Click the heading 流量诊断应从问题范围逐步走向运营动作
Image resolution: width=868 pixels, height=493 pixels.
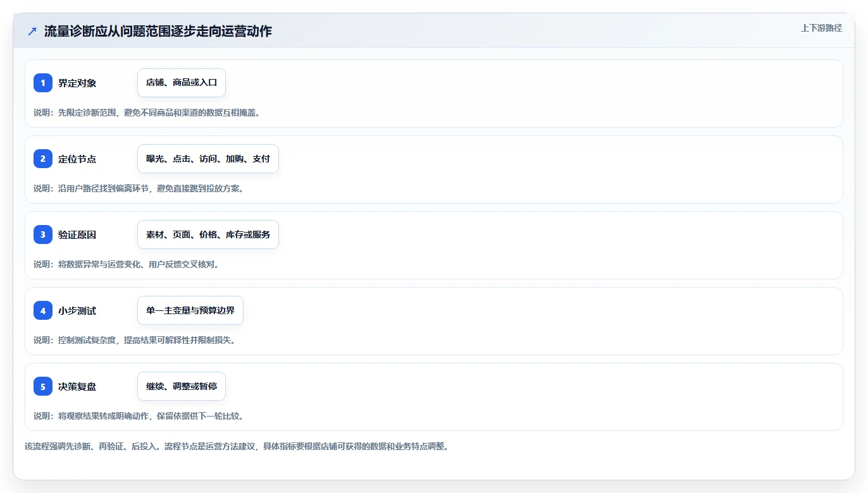[x=158, y=32]
